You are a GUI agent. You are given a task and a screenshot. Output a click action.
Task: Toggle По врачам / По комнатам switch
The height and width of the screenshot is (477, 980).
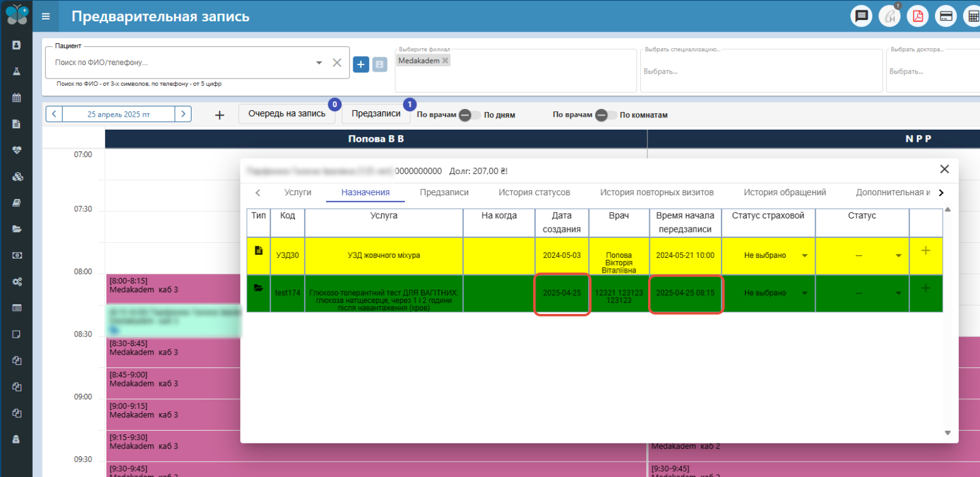tap(606, 115)
